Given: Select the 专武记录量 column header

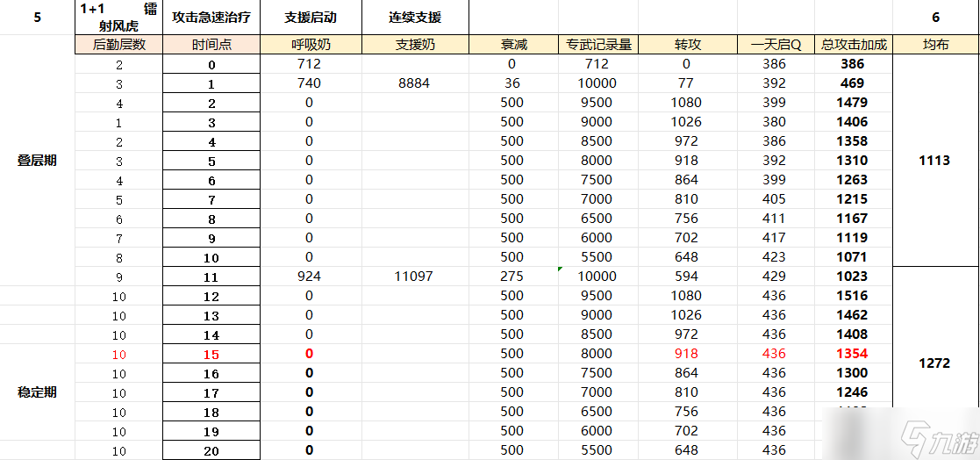Looking at the screenshot, I should 598,45.
